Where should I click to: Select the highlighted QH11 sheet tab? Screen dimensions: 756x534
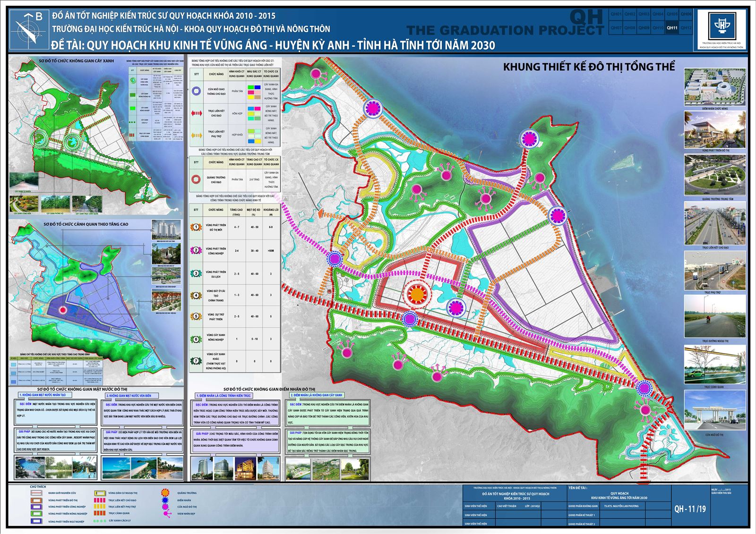[x=672, y=28]
